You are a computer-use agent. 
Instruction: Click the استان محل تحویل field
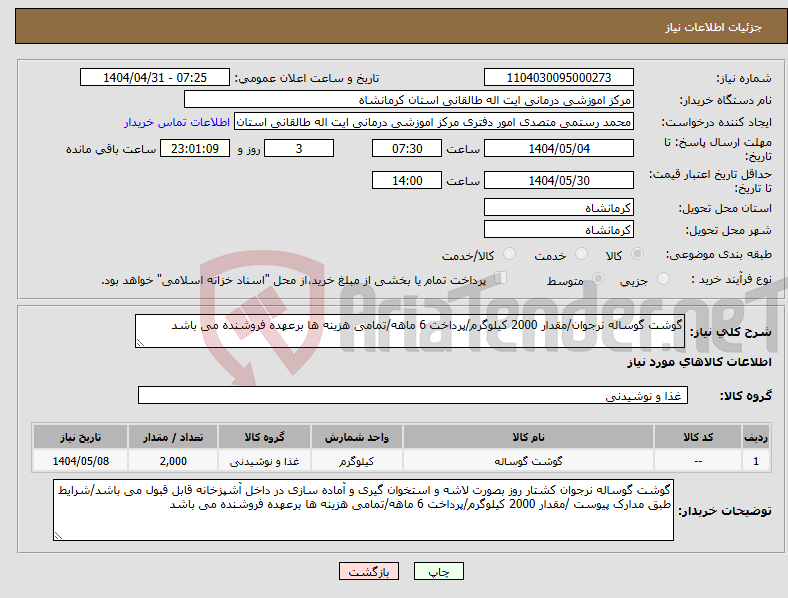click(558, 208)
